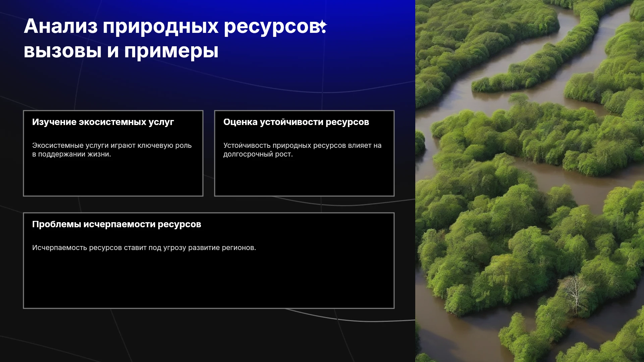Image resolution: width=644 pixels, height=362 pixels.
Task: Select the word "Анализ" in the slide title
Action: coord(61,26)
